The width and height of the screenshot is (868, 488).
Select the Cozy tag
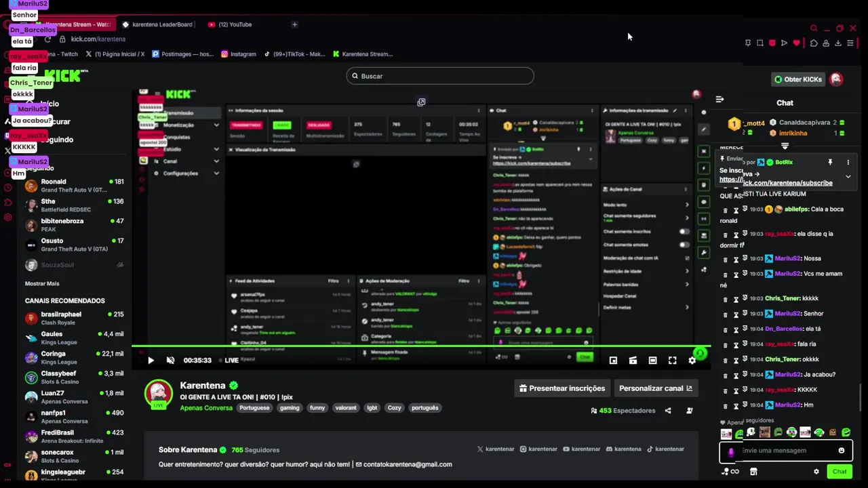tap(395, 408)
